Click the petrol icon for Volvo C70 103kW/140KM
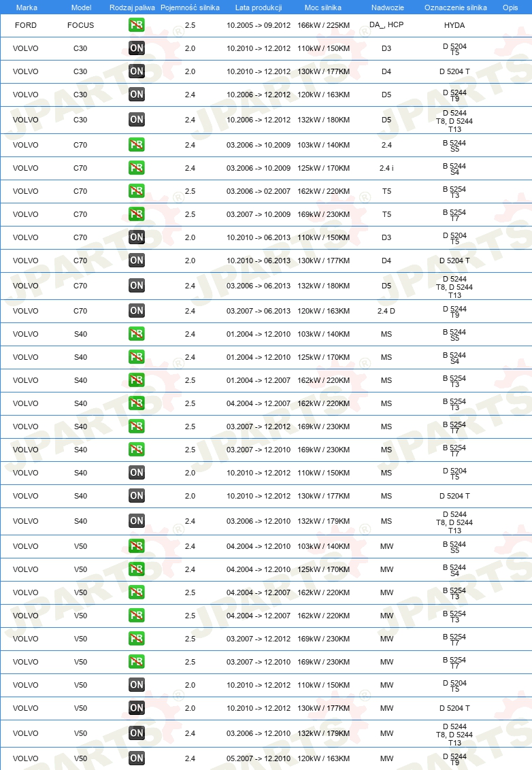The width and height of the screenshot is (532, 770). [x=137, y=145]
